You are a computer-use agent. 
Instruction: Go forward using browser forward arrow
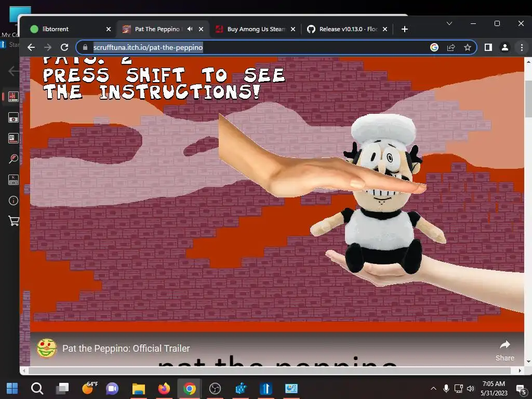pos(48,47)
